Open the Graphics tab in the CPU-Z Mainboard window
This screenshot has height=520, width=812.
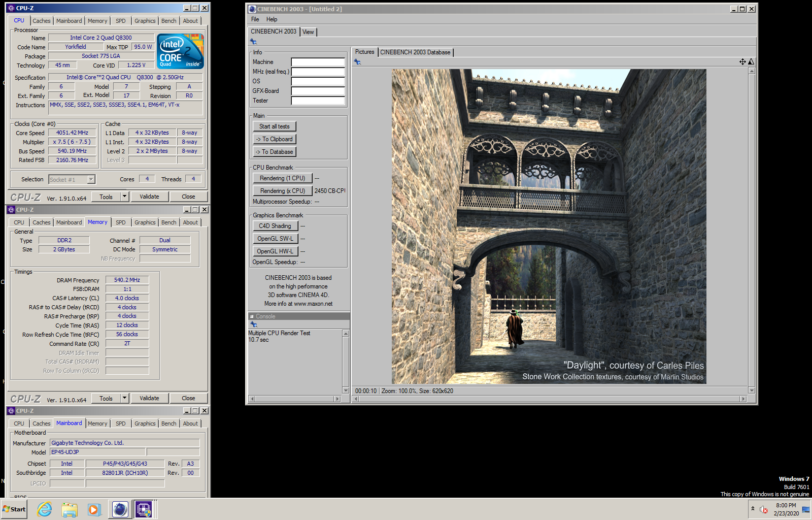145,424
